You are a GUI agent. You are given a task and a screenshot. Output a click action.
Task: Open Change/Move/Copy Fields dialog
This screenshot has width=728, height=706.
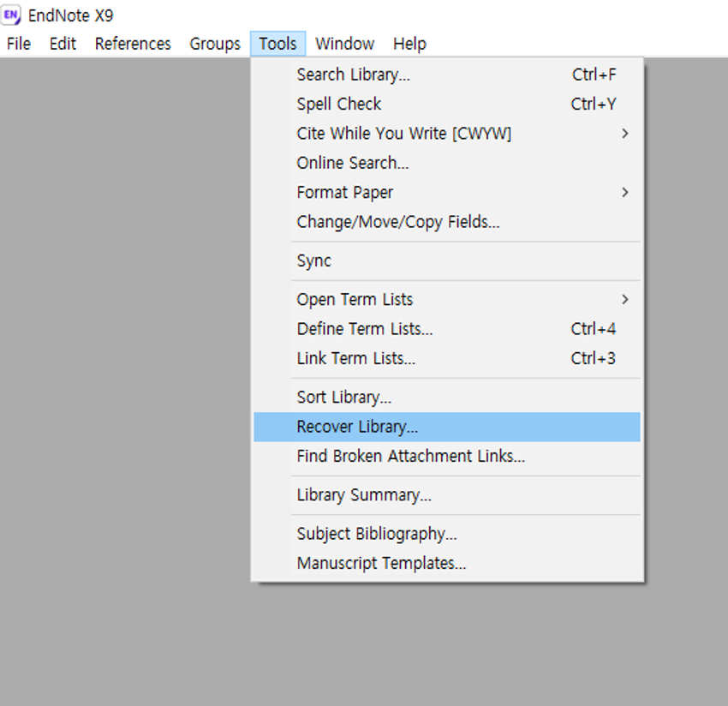(447, 222)
